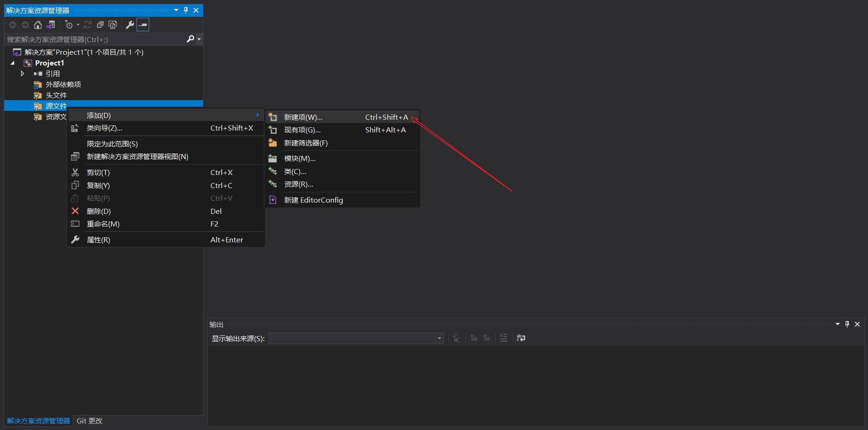Screen dimensions: 868x430
Task: Open Solution Explorer window options dropdown
Action: click(x=176, y=10)
